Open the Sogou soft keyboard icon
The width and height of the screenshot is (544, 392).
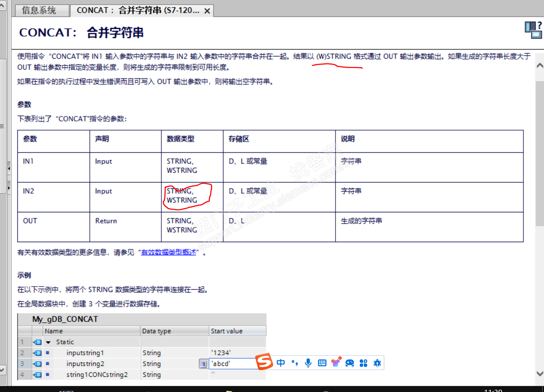click(322, 363)
